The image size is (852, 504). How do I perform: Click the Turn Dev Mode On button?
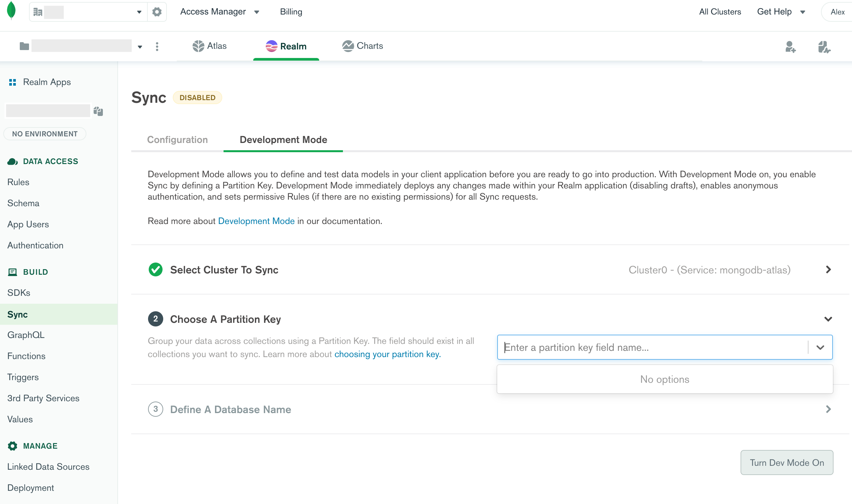point(786,462)
